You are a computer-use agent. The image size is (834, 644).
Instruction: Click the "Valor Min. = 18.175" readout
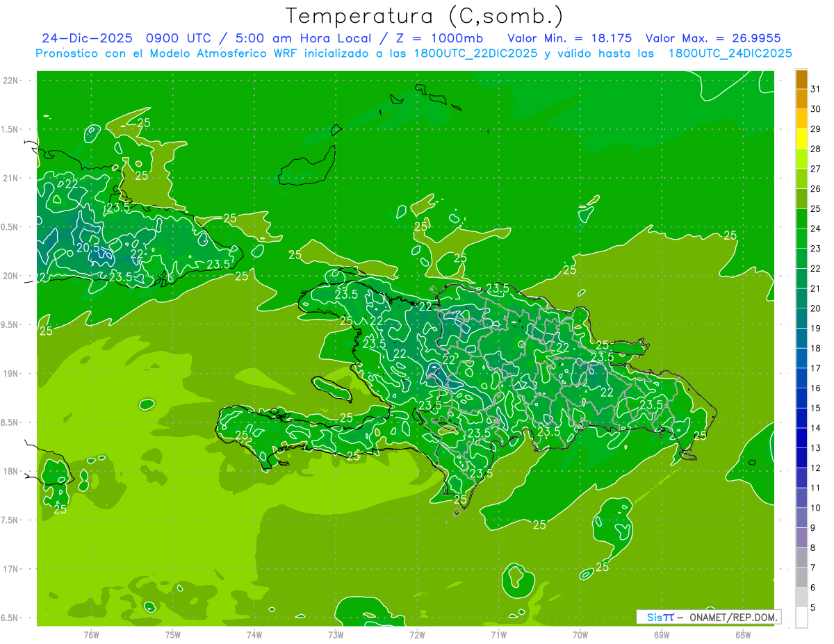(x=571, y=38)
